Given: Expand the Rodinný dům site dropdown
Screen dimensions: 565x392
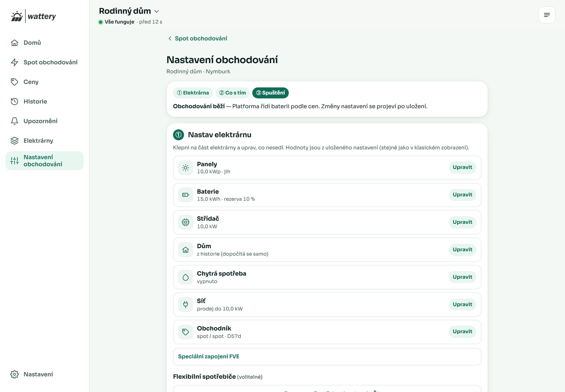Looking at the screenshot, I should tap(129, 11).
